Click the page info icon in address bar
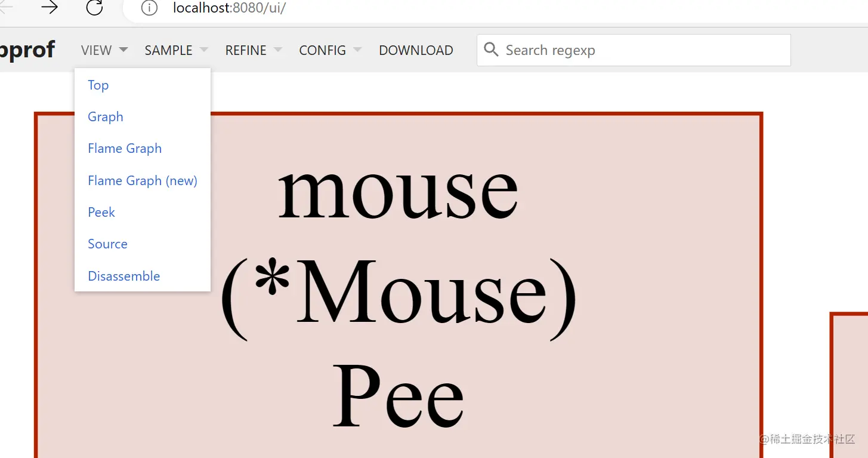The image size is (868, 458). [x=149, y=8]
